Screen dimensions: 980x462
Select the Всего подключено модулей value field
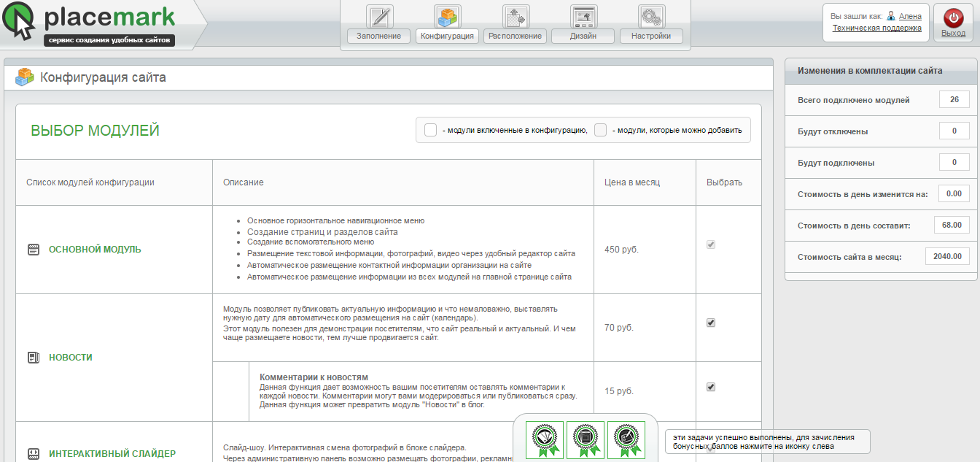coord(954,100)
